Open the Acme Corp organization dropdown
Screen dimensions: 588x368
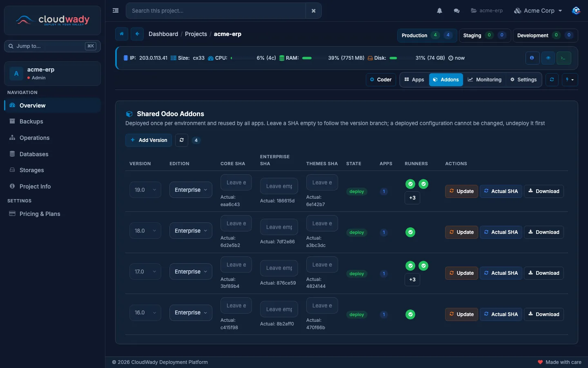(538, 11)
